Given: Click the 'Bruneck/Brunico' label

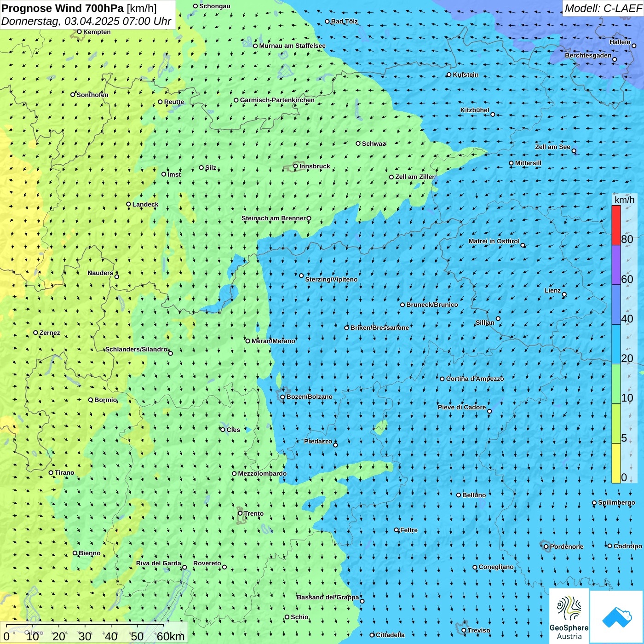Looking at the screenshot, I should click(432, 305).
